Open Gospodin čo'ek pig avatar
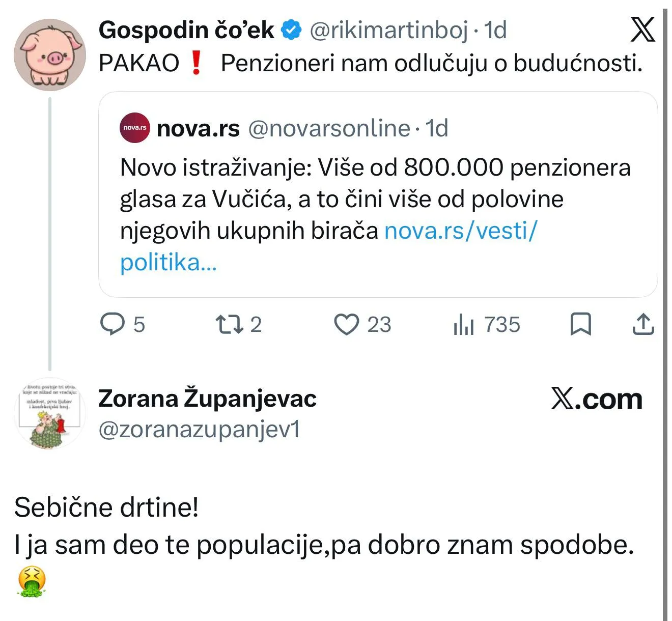672x621 pixels. 49,55
